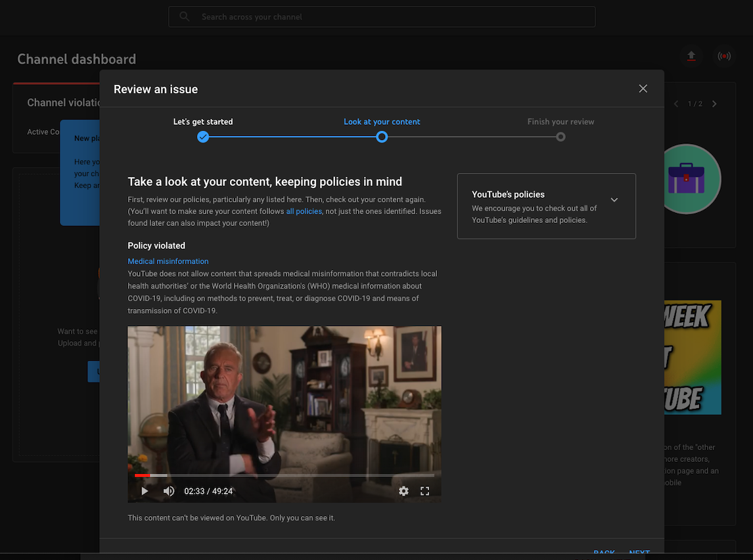753x560 pixels.
Task: Click the Upload videos icon
Action: pos(691,56)
